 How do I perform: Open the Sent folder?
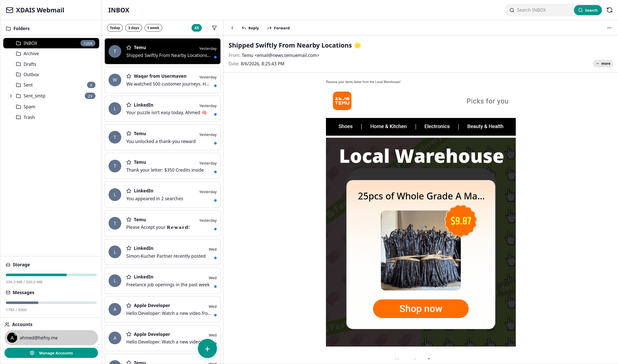click(51, 85)
